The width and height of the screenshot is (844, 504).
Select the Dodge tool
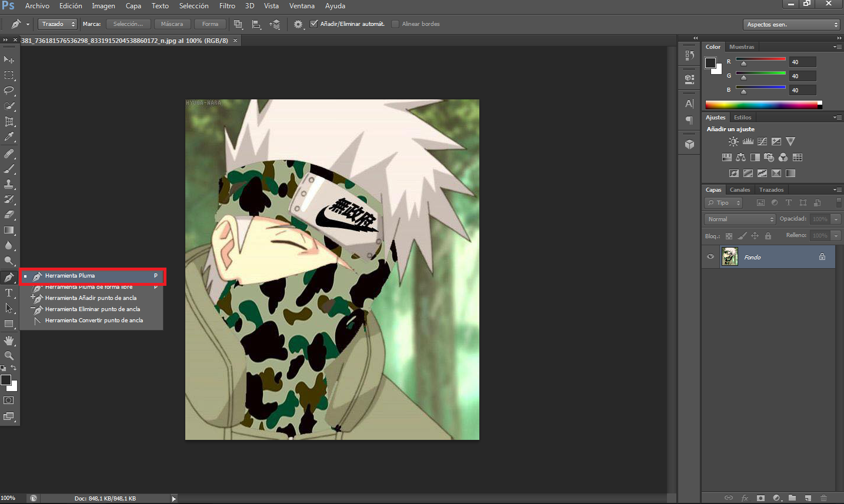tap(9, 261)
